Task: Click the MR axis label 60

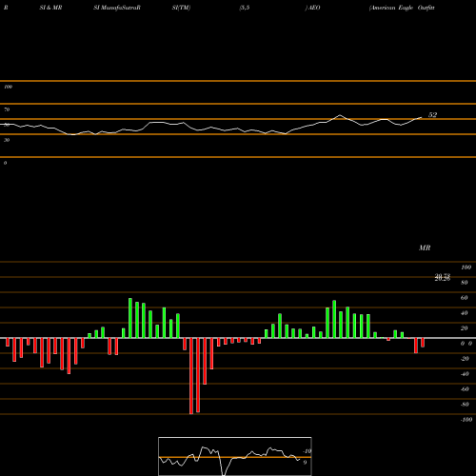Action: (464, 298)
